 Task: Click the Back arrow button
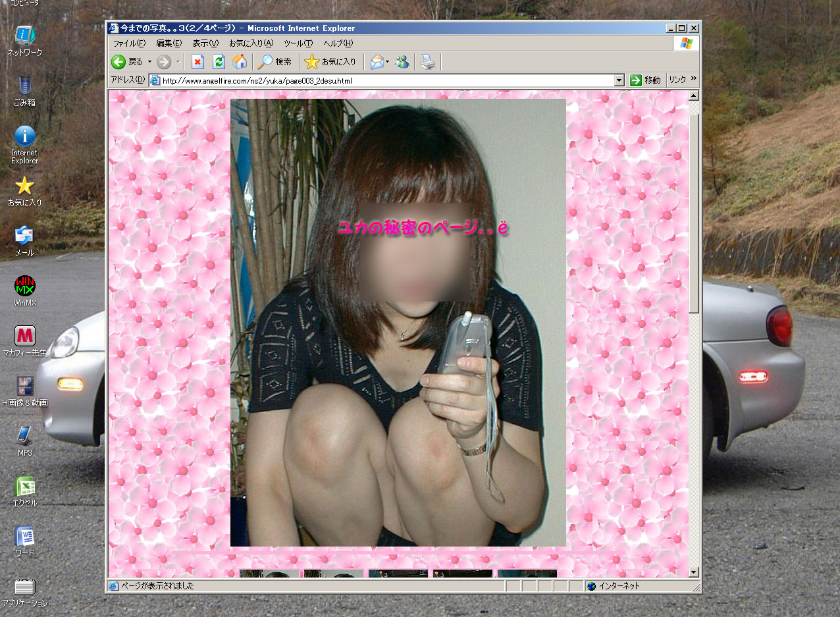point(119,62)
